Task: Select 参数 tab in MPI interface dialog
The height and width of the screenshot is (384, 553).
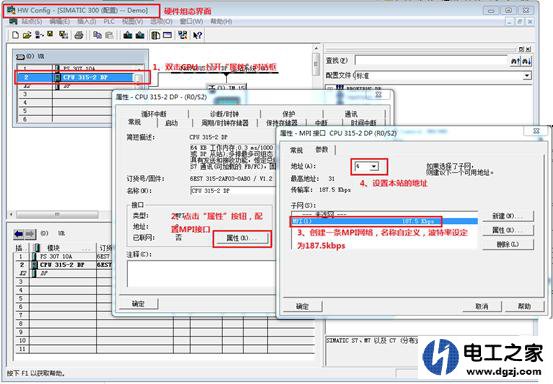Action: pos(321,150)
